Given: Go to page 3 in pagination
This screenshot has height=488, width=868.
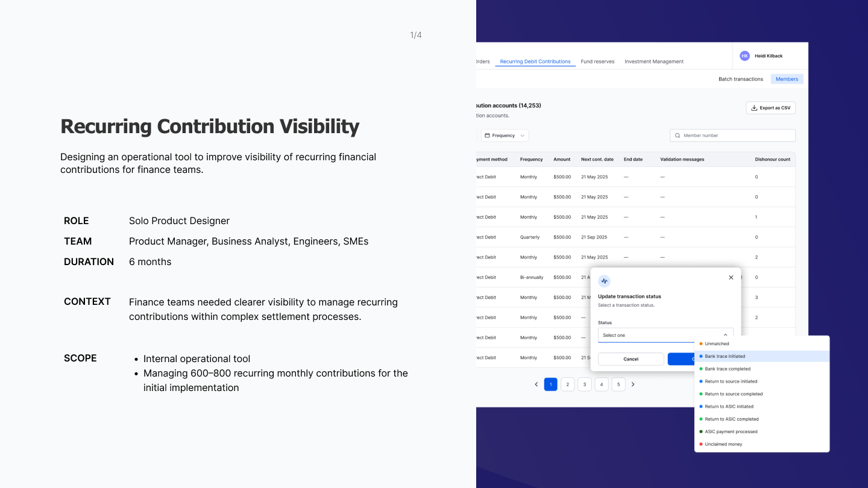Looking at the screenshot, I should [585, 384].
